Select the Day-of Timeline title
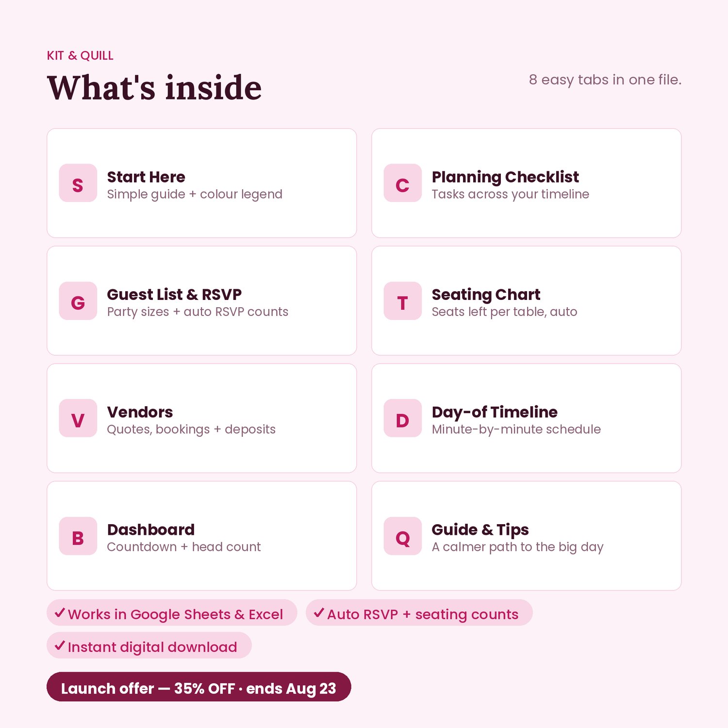728x728 pixels. point(495,413)
